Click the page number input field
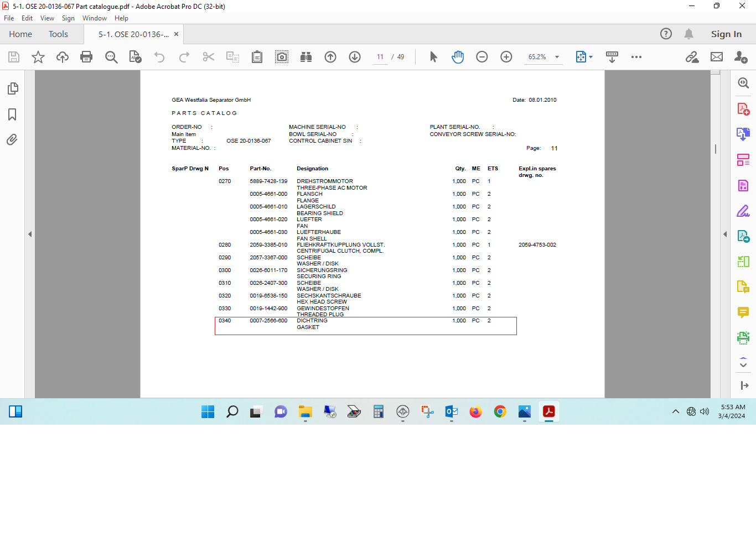The height and width of the screenshot is (553, 756). (x=380, y=57)
